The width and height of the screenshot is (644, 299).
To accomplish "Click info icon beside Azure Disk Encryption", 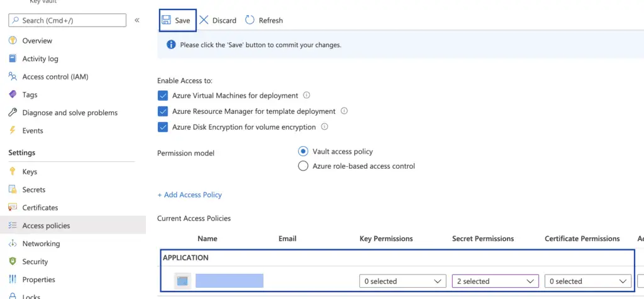I will tap(325, 127).
